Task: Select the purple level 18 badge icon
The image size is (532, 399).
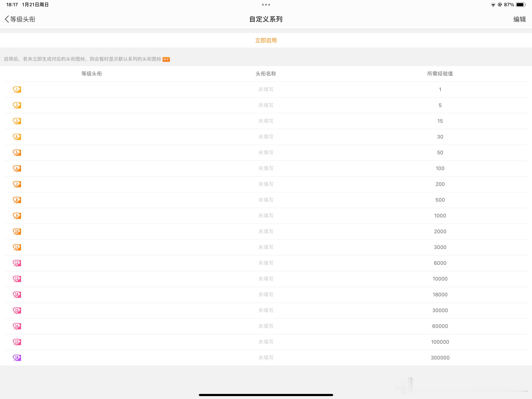Action: 17,358
